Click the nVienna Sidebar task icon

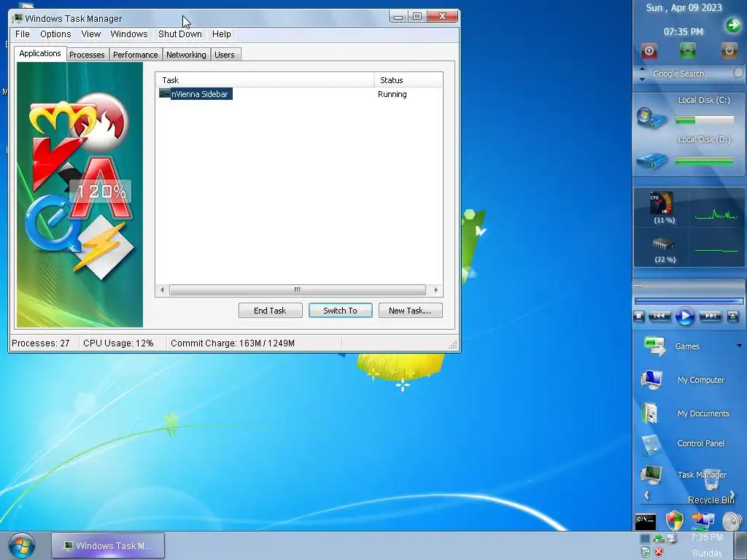165,93
